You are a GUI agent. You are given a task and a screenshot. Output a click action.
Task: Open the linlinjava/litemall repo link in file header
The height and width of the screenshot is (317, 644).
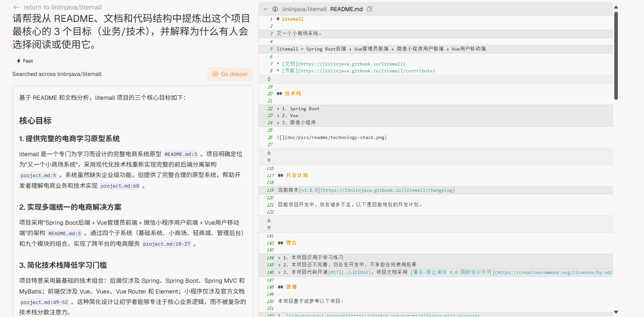304,9
